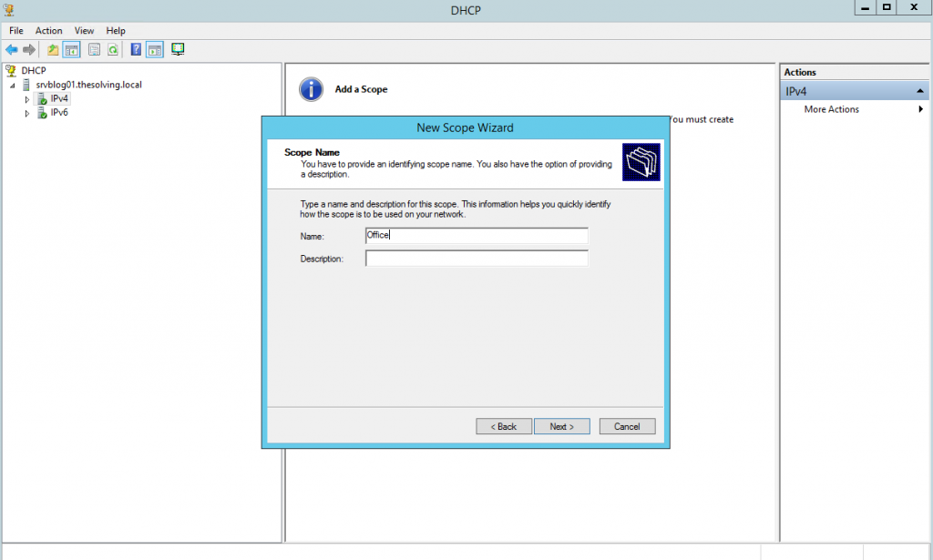Click the Export List toolbar icon
Screen dimensions: 933x560
94,49
